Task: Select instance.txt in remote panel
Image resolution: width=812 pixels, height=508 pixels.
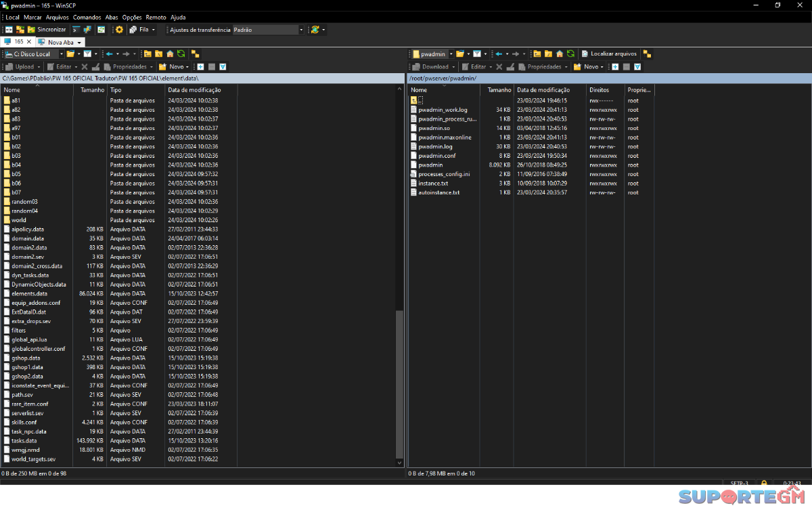Action: pos(433,184)
